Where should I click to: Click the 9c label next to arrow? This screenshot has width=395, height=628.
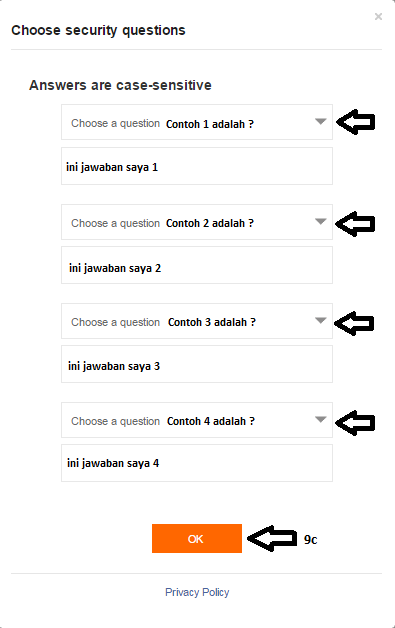point(310,539)
